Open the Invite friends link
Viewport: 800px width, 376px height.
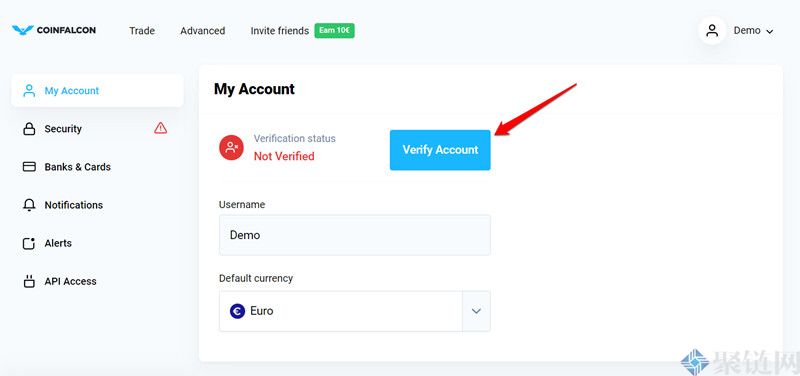click(280, 31)
